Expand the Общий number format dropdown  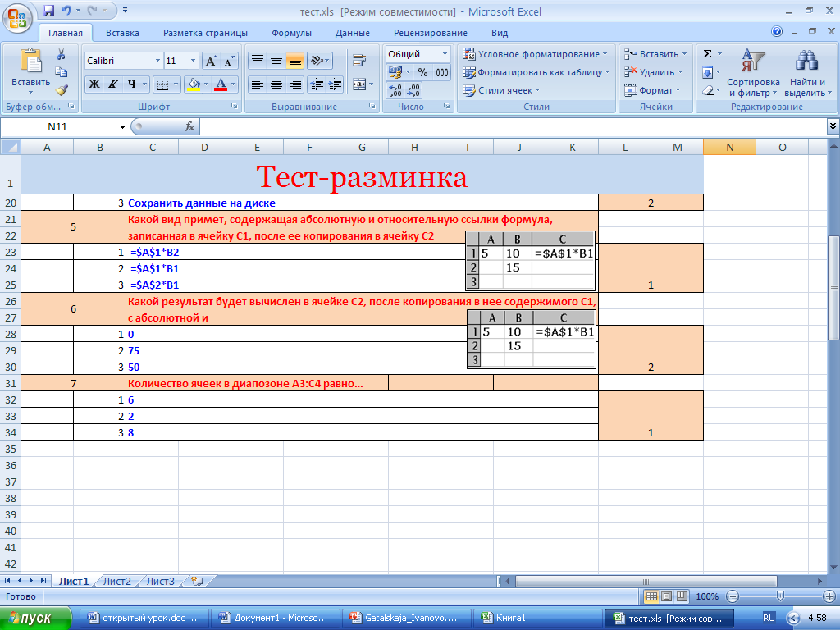(445, 54)
